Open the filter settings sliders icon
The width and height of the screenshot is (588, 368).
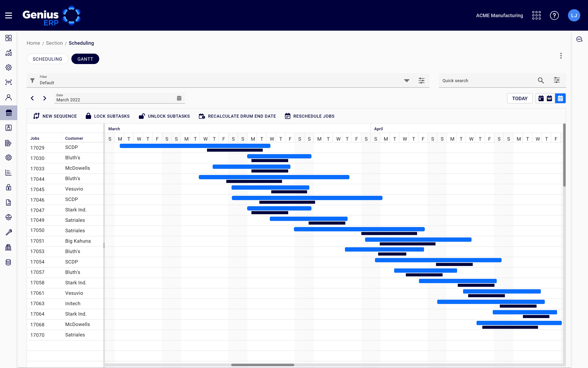[421, 81]
